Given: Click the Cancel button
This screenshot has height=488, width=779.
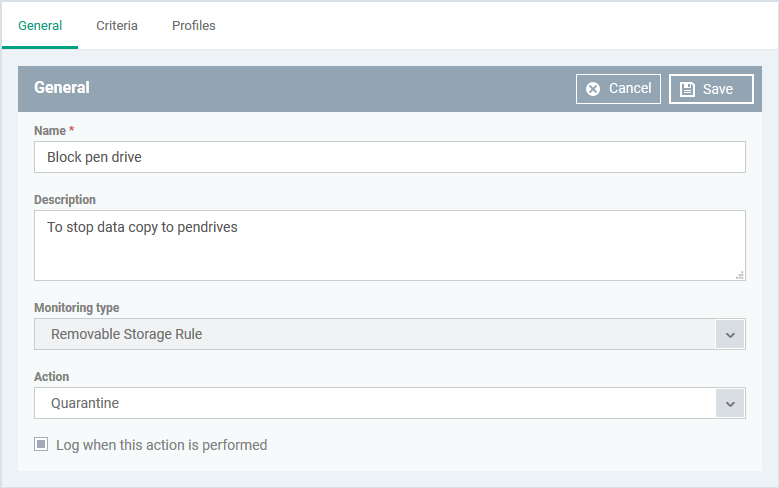Looking at the screenshot, I should (618, 89).
